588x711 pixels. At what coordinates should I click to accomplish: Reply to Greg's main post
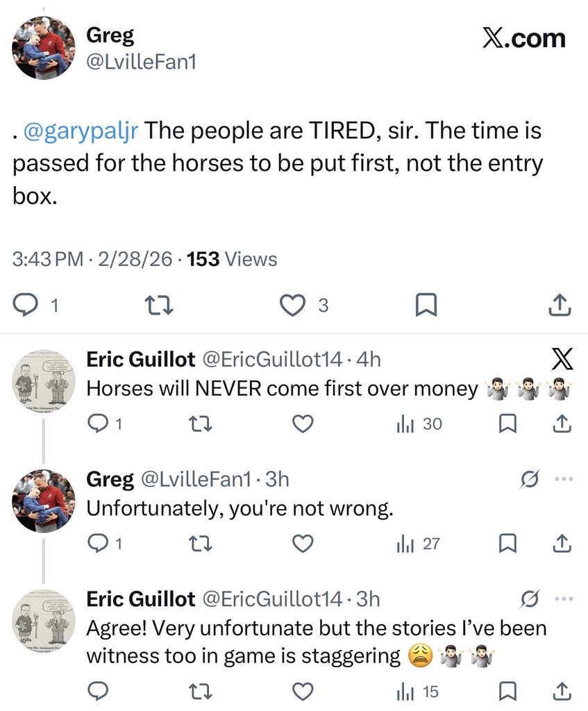click(26, 304)
